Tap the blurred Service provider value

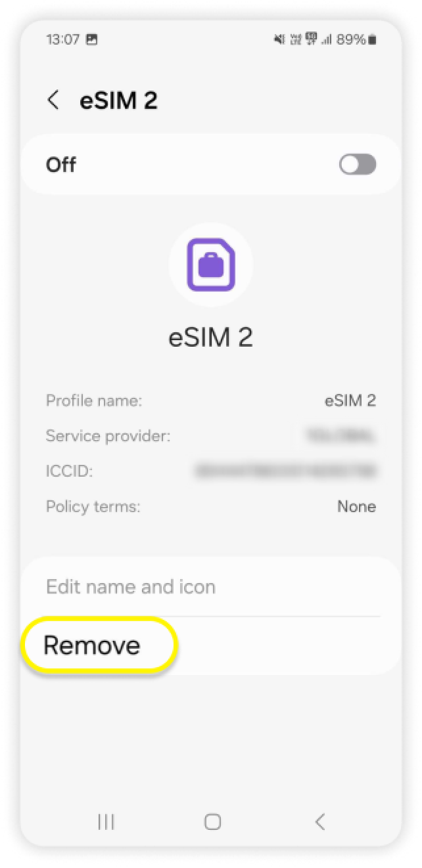(x=341, y=435)
